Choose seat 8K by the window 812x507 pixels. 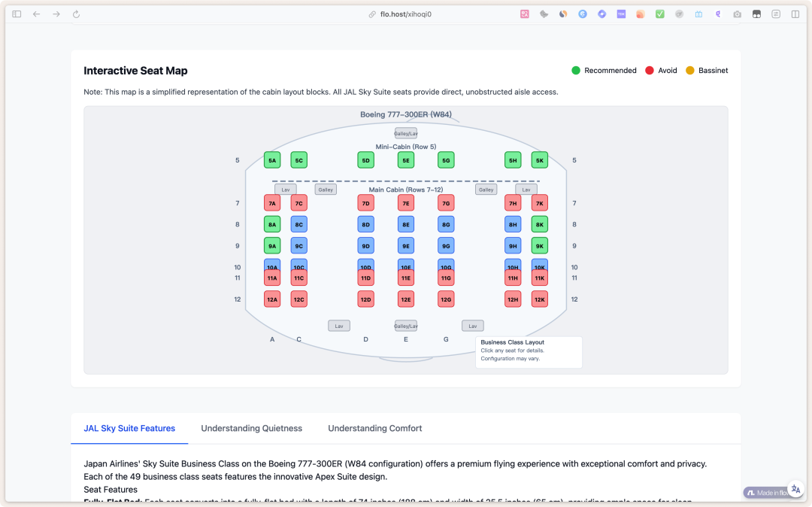[x=539, y=224]
